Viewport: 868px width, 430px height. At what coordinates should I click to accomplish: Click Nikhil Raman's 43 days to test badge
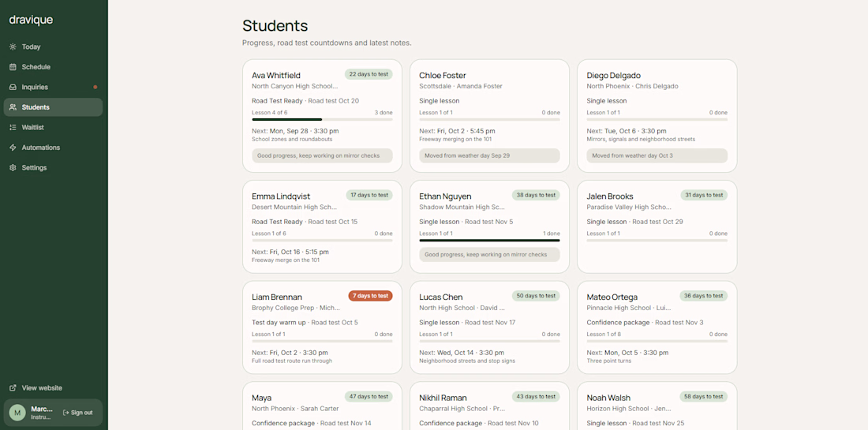click(536, 396)
